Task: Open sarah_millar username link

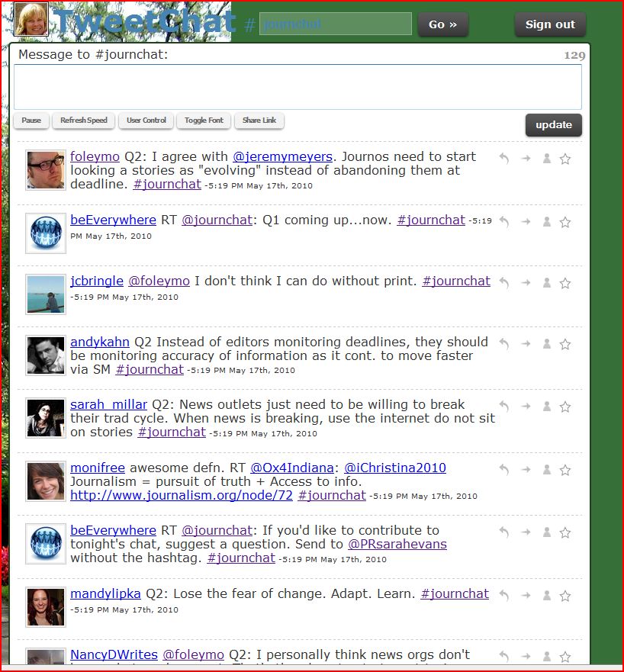Action: point(108,404)
